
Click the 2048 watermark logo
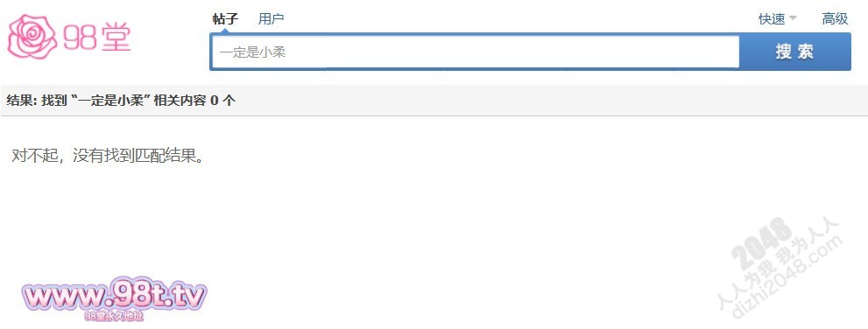pyautogui.click(x=762, y=241)
